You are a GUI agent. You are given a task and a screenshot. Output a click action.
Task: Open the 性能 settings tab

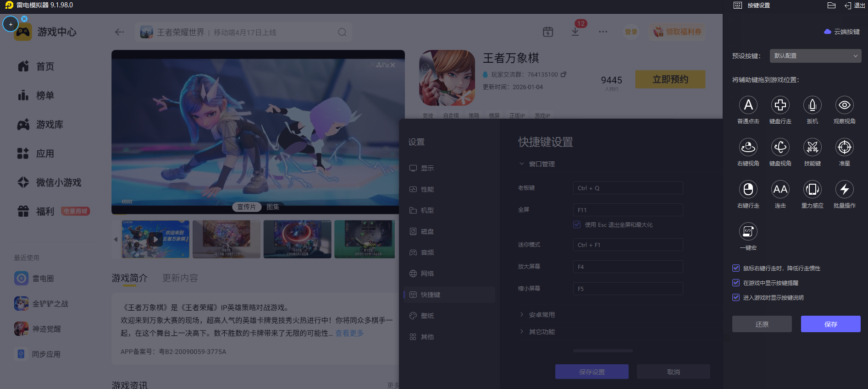pos(449,189)
